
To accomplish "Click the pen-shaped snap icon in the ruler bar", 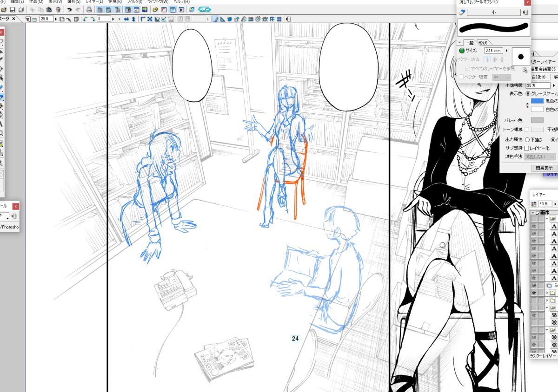I will coord(216,19).
